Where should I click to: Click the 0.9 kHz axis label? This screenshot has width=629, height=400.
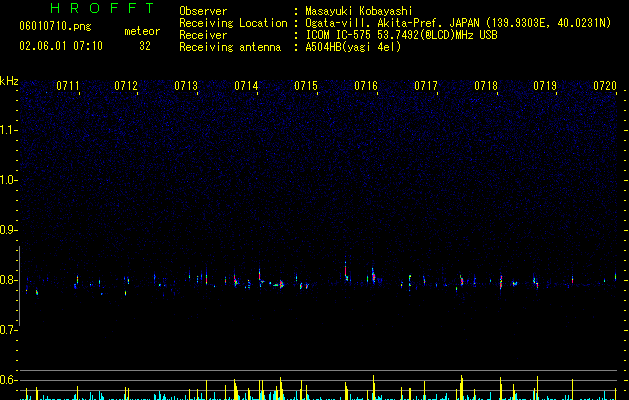(8, 230)
